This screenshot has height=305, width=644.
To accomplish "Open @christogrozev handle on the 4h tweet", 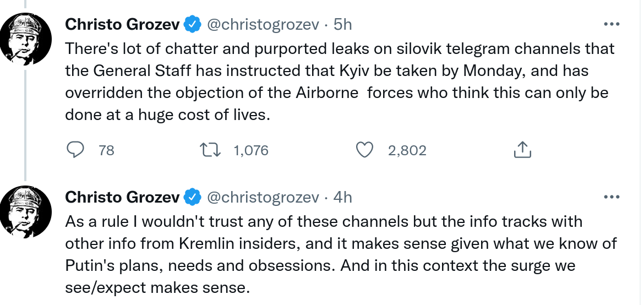I will 263,197.
